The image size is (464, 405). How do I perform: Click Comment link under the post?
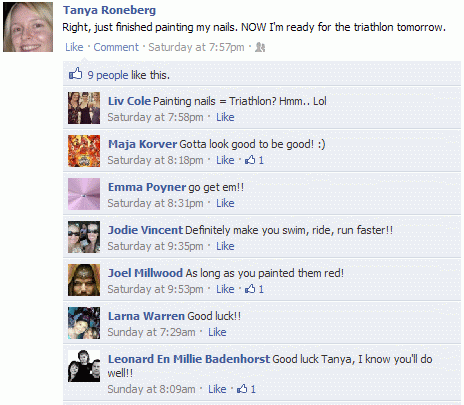[116, 47]
